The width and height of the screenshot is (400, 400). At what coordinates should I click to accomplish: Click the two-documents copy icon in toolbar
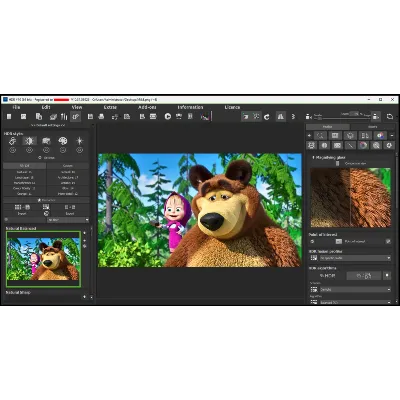39,116
